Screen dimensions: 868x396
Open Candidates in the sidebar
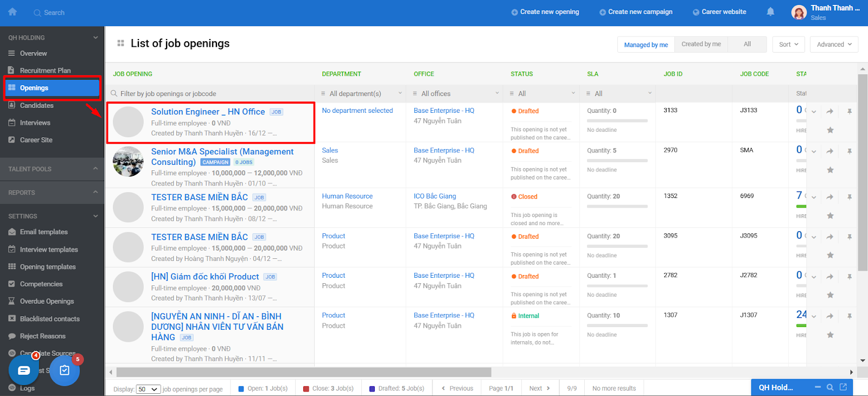pyautogui.click(x=36, y=105)
